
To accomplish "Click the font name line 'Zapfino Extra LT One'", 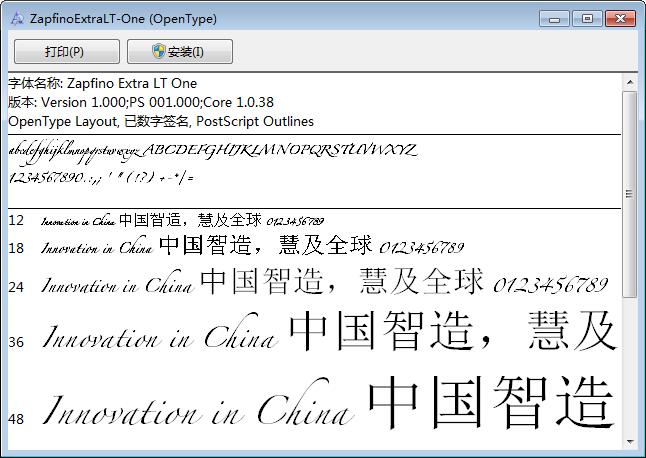I will 103,83.
